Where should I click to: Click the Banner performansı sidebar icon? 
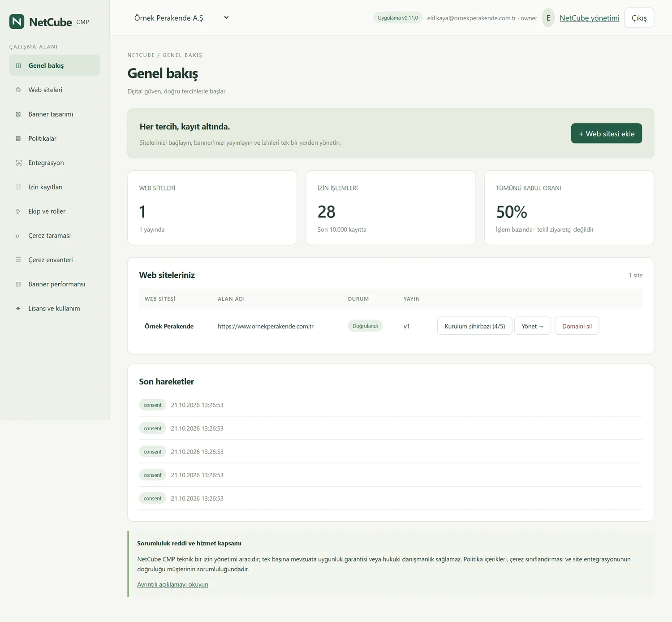click(18, 284)
